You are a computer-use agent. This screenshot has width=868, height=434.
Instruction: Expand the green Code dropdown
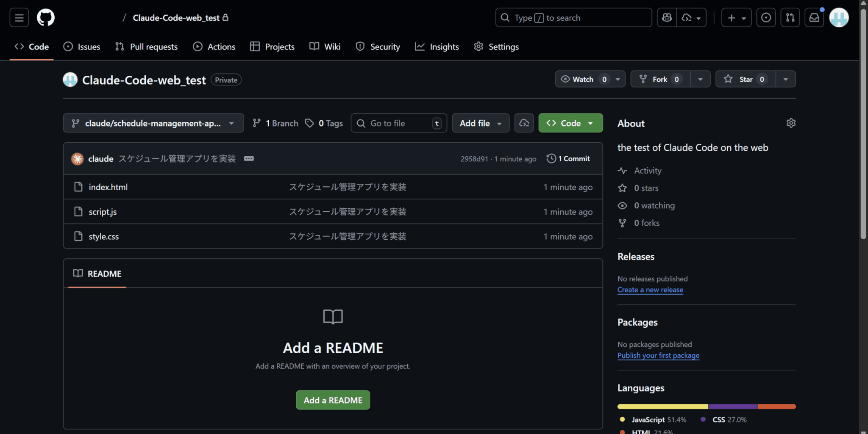coord(570,123)
